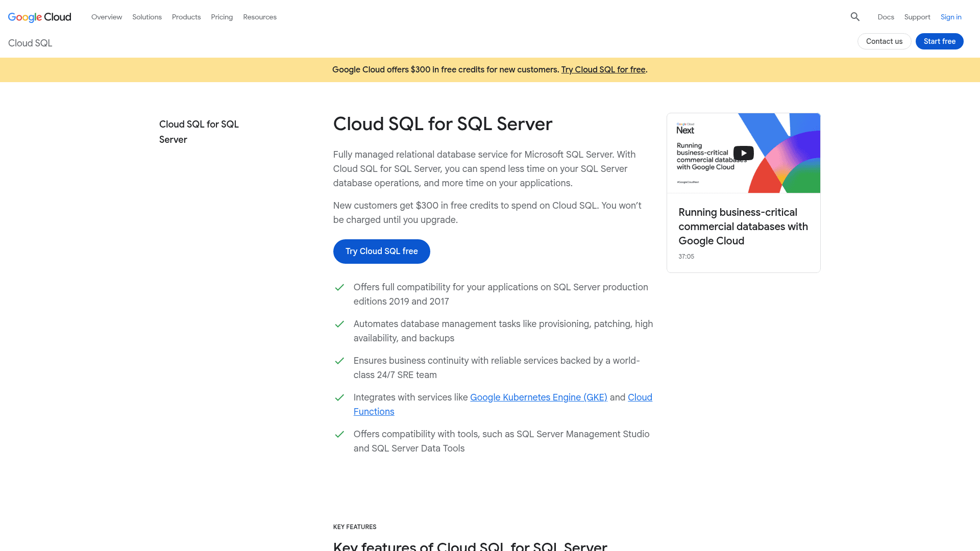Open the Overview menu
Viewport: 980px width, 551px height.
107,17
